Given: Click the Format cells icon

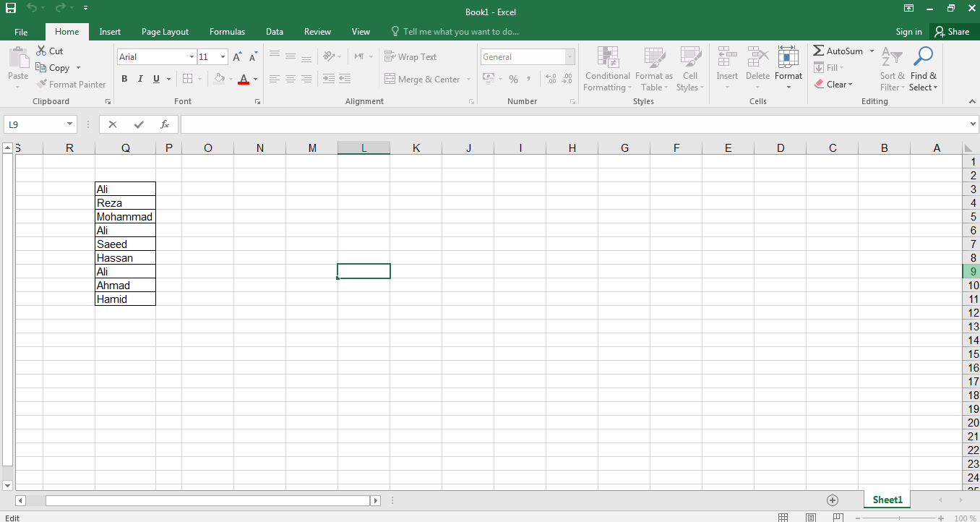Looking at the screenshot, I should [788, 58].
